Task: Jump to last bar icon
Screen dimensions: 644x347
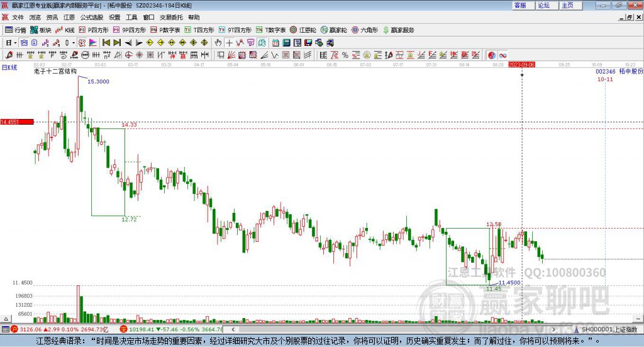Action: (117, 43)
